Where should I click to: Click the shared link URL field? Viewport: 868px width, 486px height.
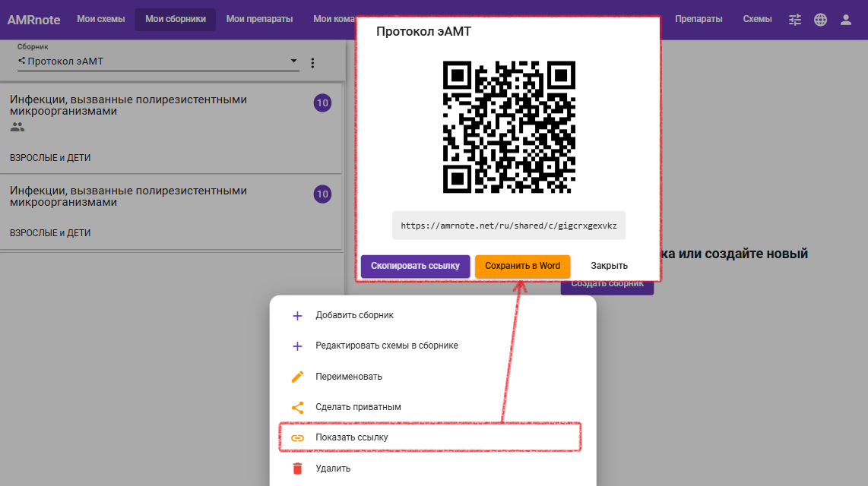pos(508,226)
